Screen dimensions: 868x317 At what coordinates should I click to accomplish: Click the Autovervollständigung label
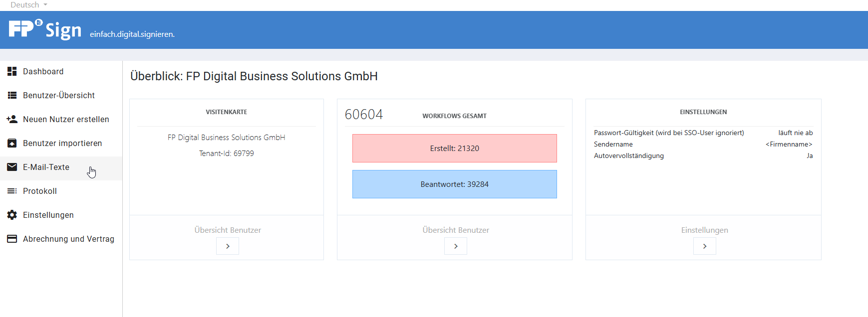click(x=629, y=156)
